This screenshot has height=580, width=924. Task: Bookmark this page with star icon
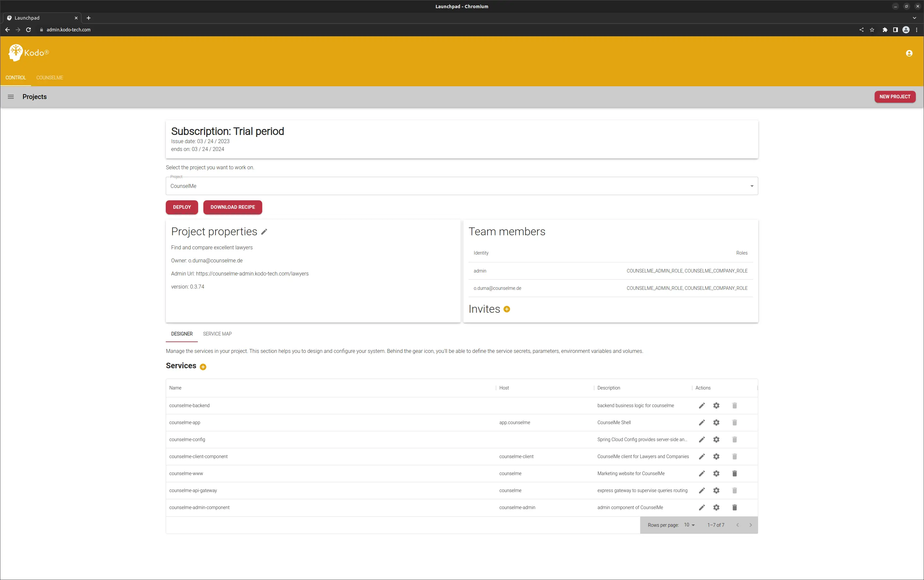pyautogui.click(x=872, y=29)
